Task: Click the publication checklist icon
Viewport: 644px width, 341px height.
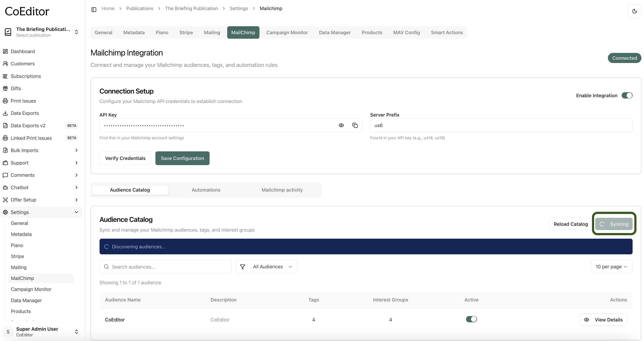Action: click(x=8, y=32)
